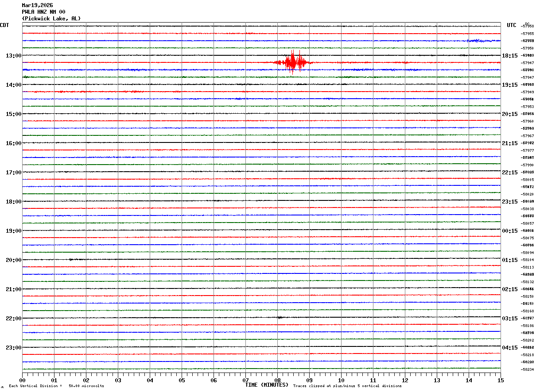Screen dimensions: 536x392
Task: Click the "14:00" CDT hour label
Action: (13, 85)
